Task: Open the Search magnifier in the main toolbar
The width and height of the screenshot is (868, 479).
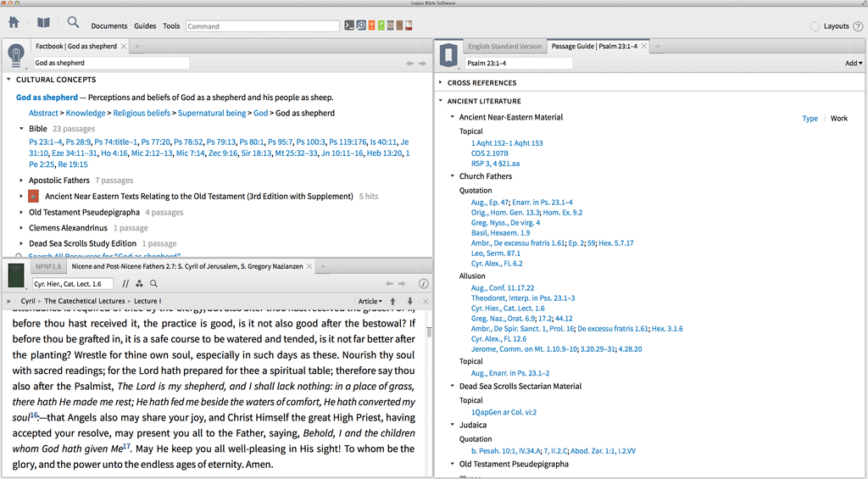Action: tap(73, 22)
